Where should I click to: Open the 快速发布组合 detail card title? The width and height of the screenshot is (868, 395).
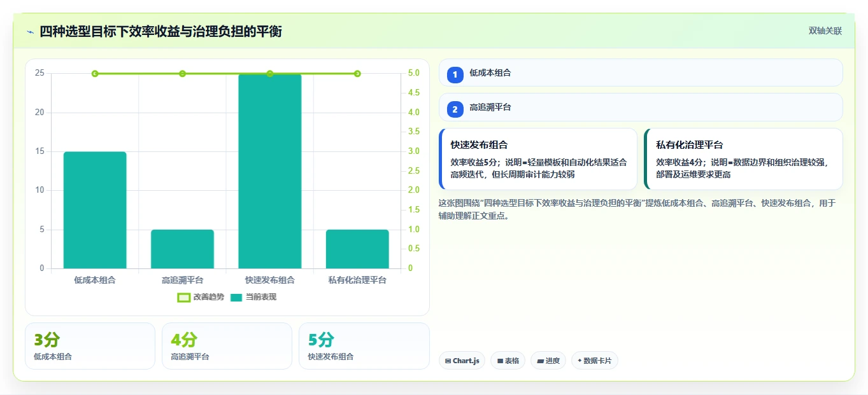tap(479, 145)
